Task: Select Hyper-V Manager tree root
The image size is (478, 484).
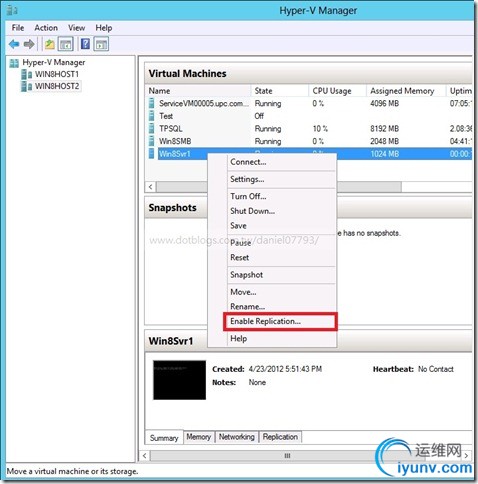Action: (x=54, y=62)
